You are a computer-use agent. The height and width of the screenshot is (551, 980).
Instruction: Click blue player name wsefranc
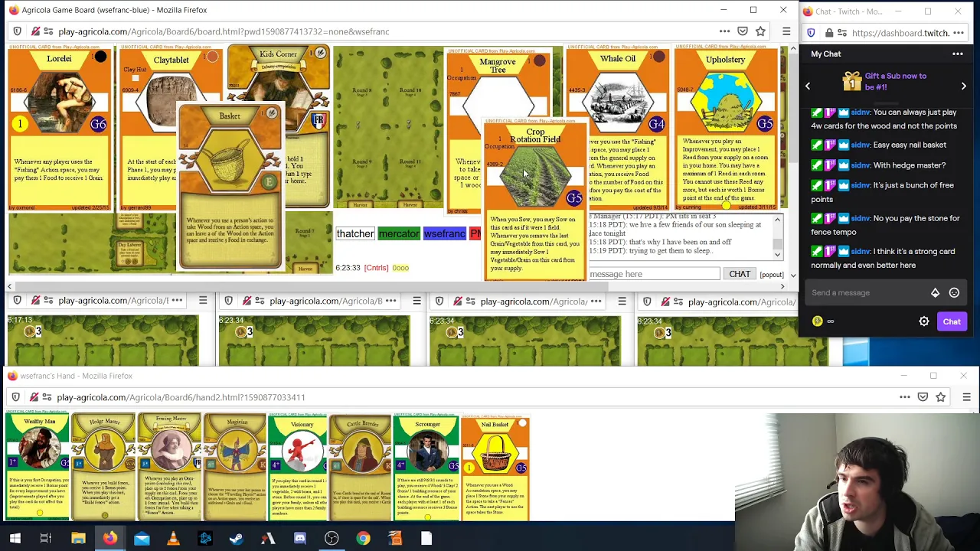pos(444,234)
